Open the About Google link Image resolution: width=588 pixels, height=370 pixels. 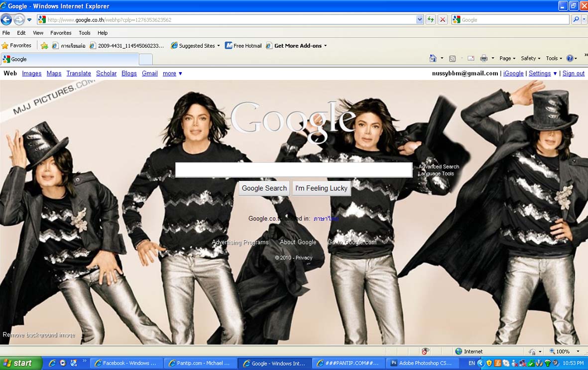tap(298, 242)
